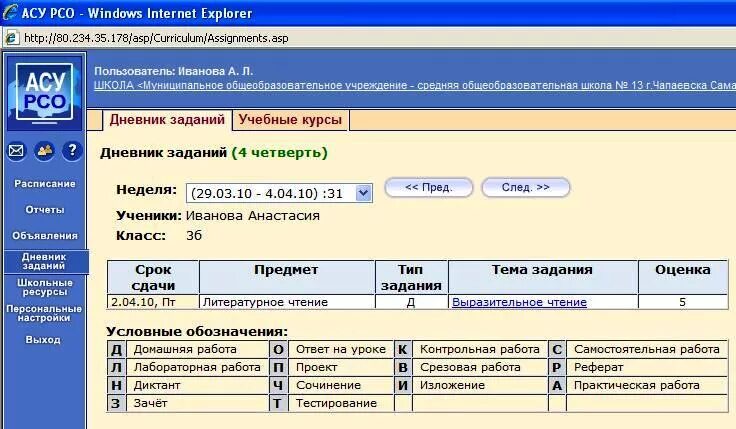
Task: Open help question mark icon
Action: (x=72, y=151)
